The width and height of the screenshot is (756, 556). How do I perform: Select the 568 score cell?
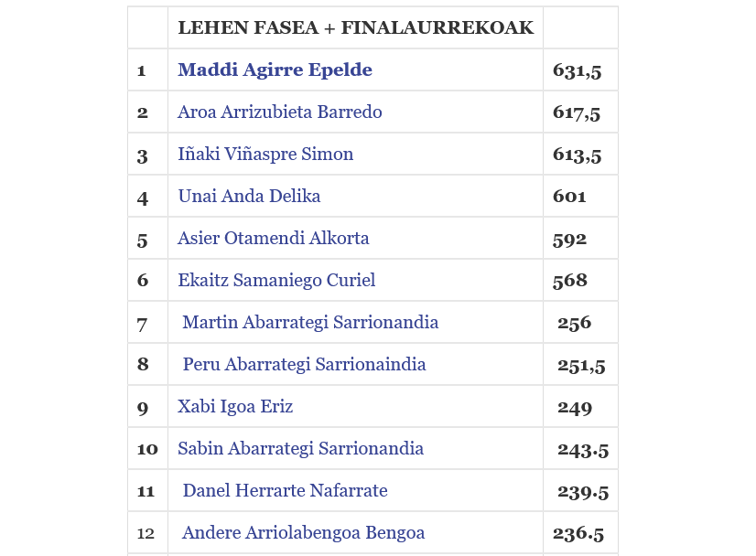[x=569, y=281]
